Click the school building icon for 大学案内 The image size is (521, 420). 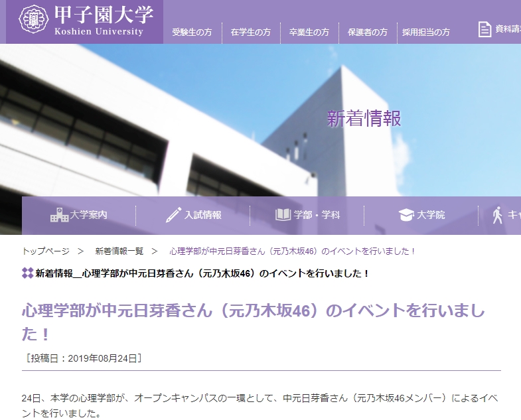[x=59, y=215]
